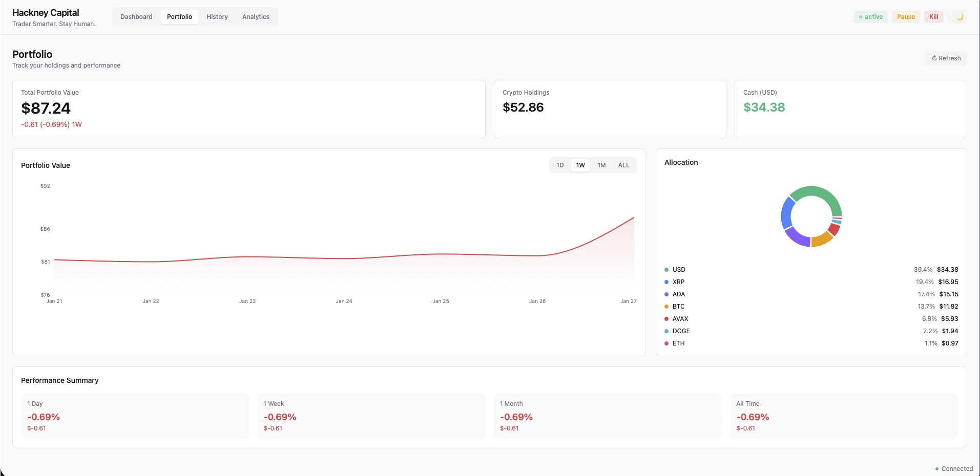This screenshot has height=476, width=980.
Task: Click the green USD legend dot
Action: tap(666, 270)
